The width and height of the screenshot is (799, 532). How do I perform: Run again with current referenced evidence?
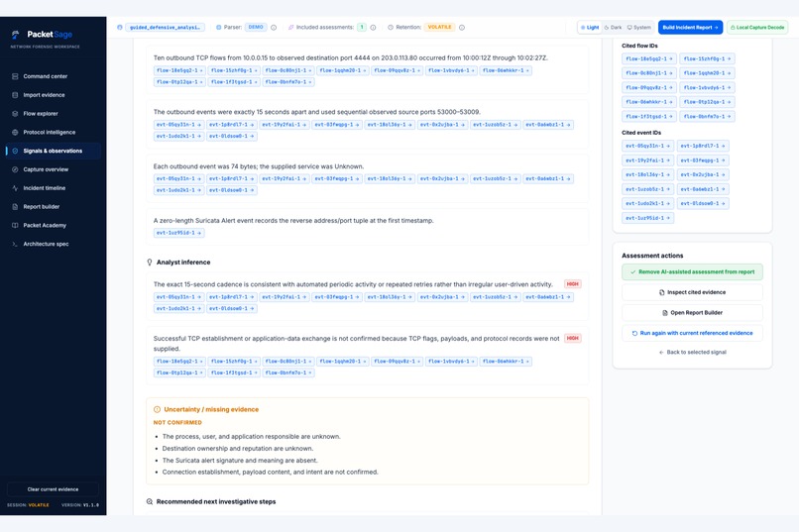(x=692, y=333)
